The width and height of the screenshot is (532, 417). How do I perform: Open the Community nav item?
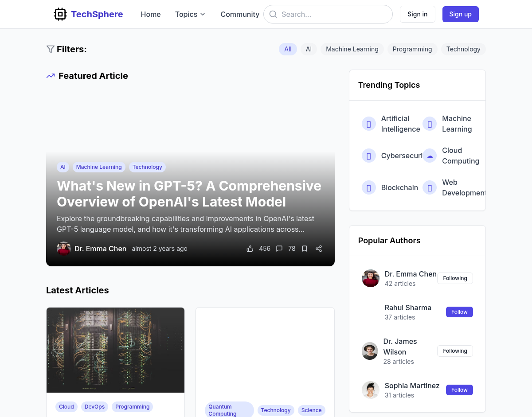coord(240,14)
